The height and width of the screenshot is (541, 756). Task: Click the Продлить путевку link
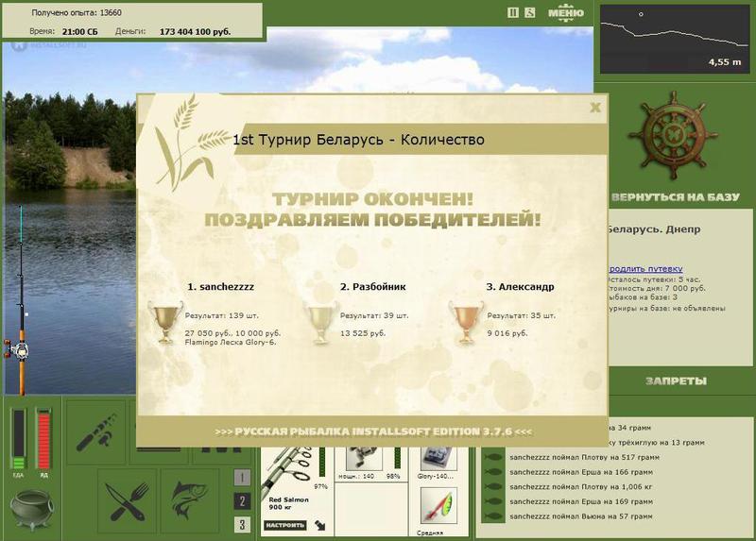[645, 269]
